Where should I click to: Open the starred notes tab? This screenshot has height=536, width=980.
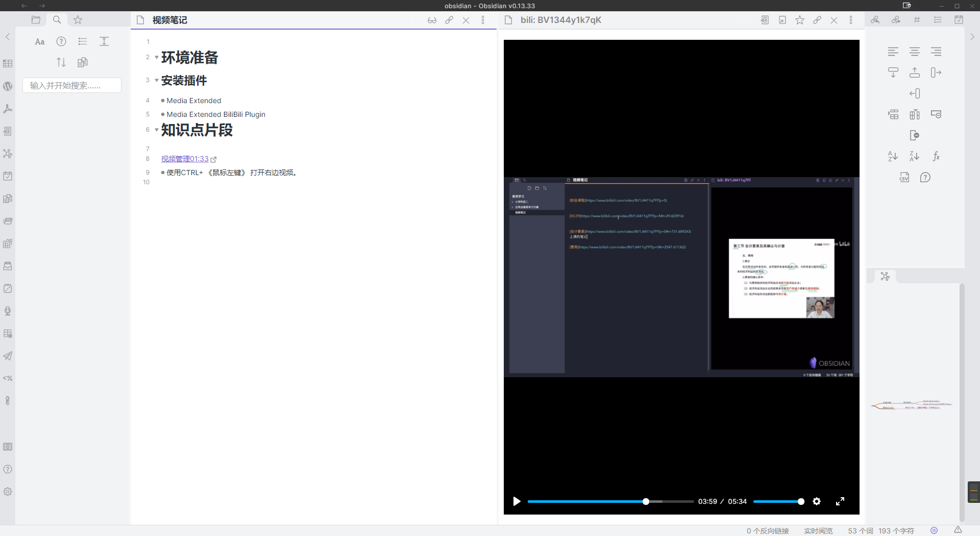click(78, 20)
